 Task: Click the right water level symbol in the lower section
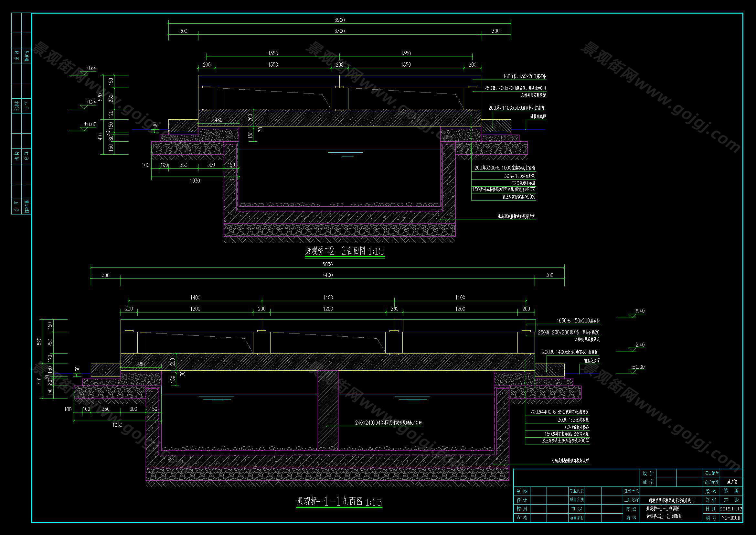coord(411,398)
